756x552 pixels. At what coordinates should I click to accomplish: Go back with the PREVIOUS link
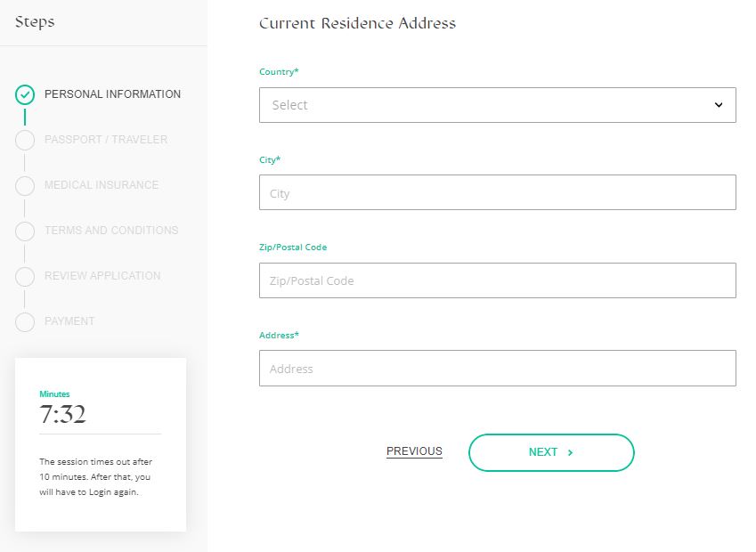coord(414,451)
